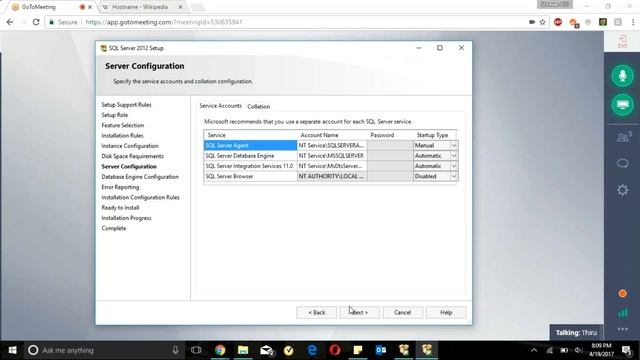Cancel the SQL Server 2012 Setup
Image resolution: width=640 pixels, height=360 pixels.
[x=402, y=312]
